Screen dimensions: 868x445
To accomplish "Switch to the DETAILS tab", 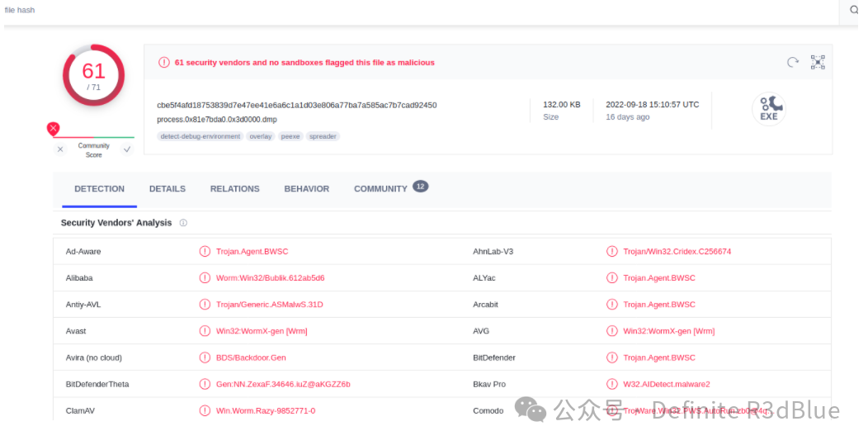I will [x=167, y=189].
